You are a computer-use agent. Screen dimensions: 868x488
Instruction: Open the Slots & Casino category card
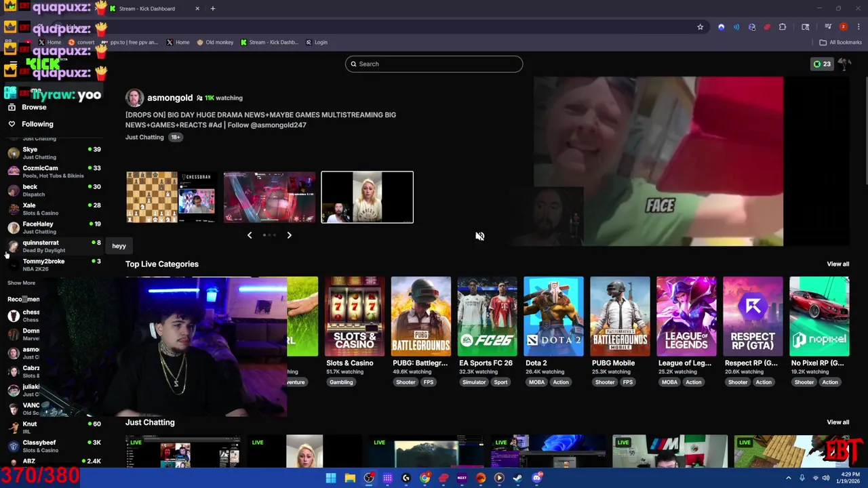[354, 317]
